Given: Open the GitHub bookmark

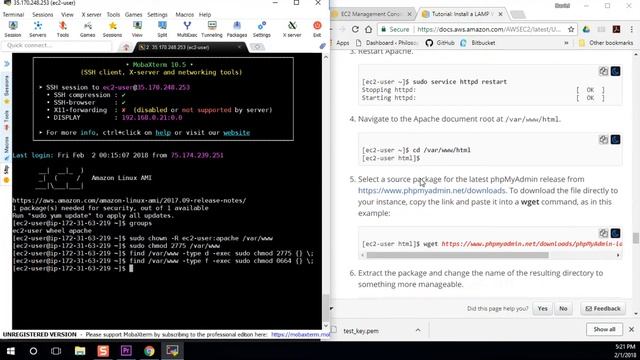Looking at the screenshot, I should (440, 43).
